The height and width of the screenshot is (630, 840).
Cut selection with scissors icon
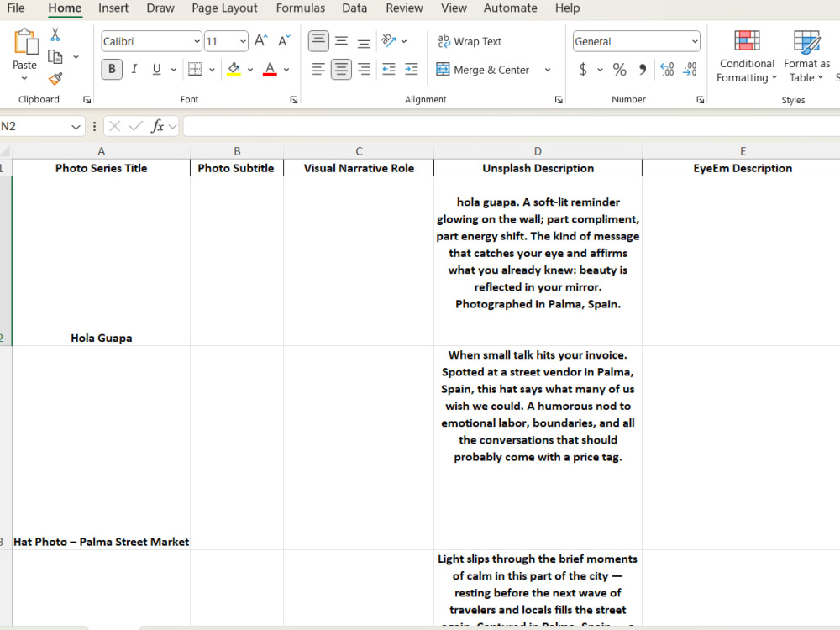pyautogui.click(x=55, y=34)
